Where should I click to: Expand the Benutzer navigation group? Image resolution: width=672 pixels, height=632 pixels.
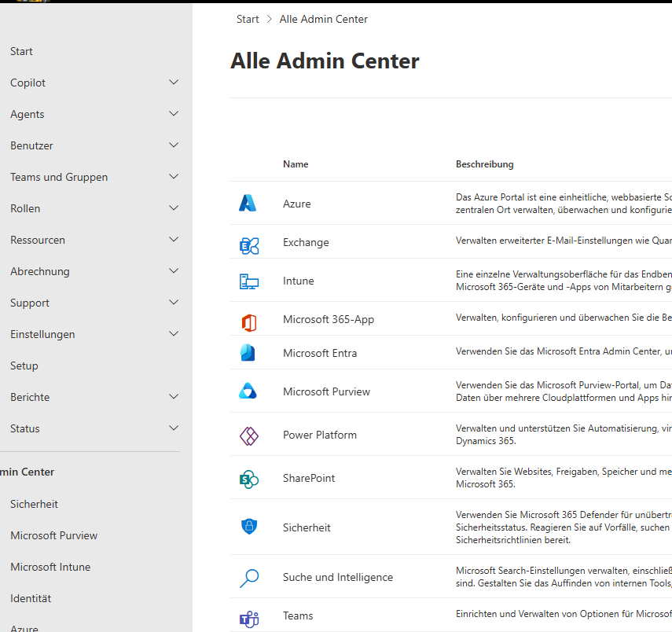[174, 145]
